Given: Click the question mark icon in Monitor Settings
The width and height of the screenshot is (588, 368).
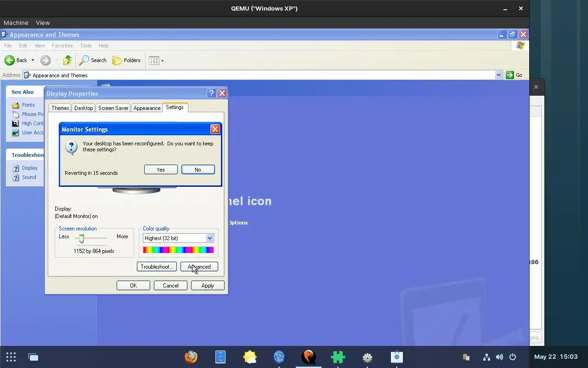Looking at the screenshot, I should [x=71, y=147].
